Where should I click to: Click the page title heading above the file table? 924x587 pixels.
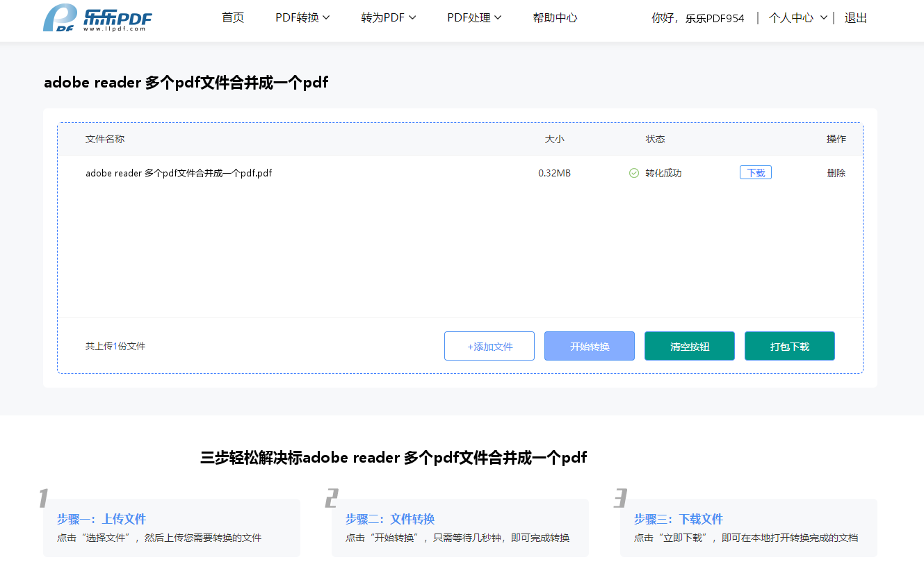point(186,83)
